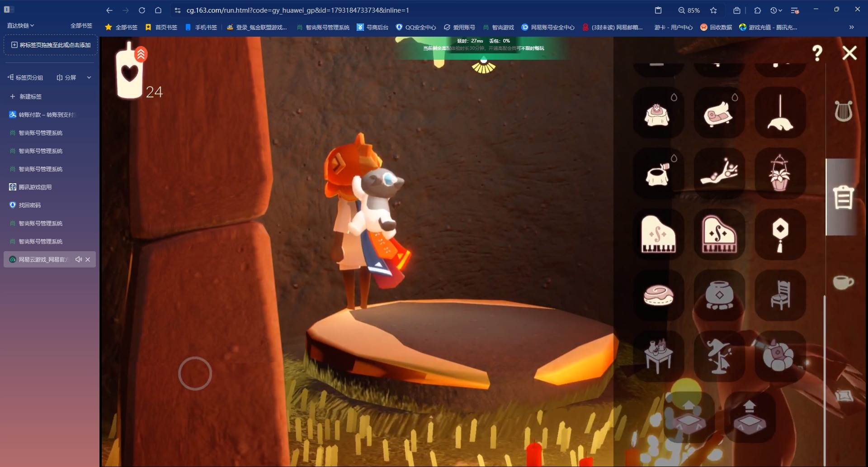Screen dimensions: 868x467
Task: Select the tree stump table prop
Action: pos(658,174)
